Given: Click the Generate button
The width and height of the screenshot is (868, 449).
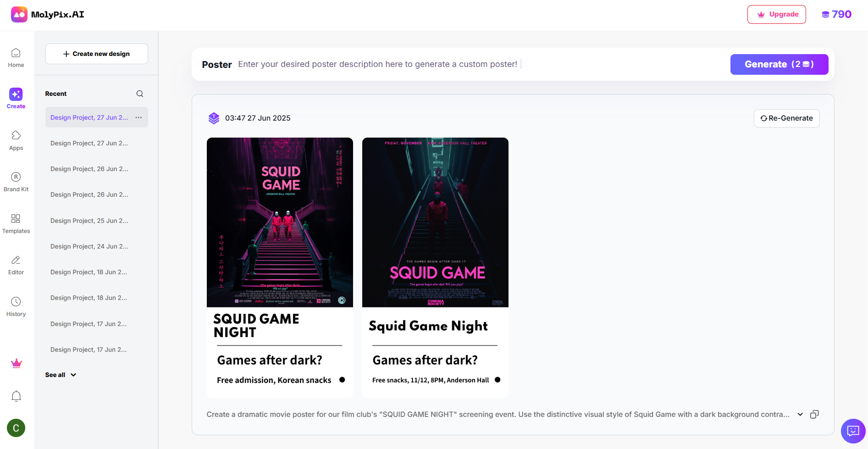Looking at the screenshot, I should click(779, 64).
